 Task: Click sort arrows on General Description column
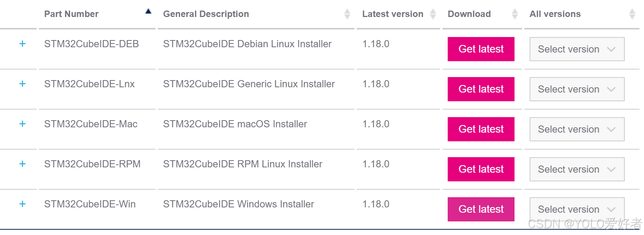click(x=347, y=14)
